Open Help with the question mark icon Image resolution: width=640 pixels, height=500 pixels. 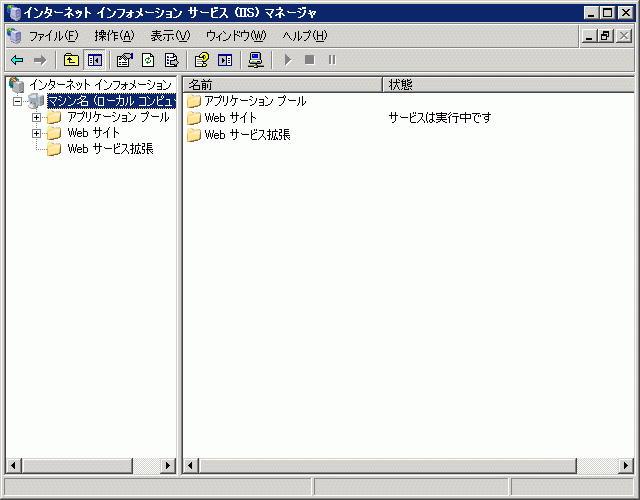tap(202, 60)
